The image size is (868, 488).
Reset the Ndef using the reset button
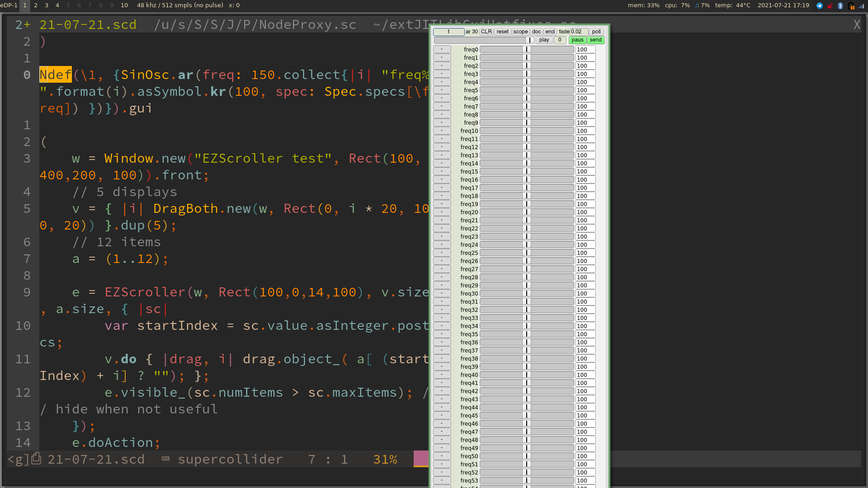point(502,32)
